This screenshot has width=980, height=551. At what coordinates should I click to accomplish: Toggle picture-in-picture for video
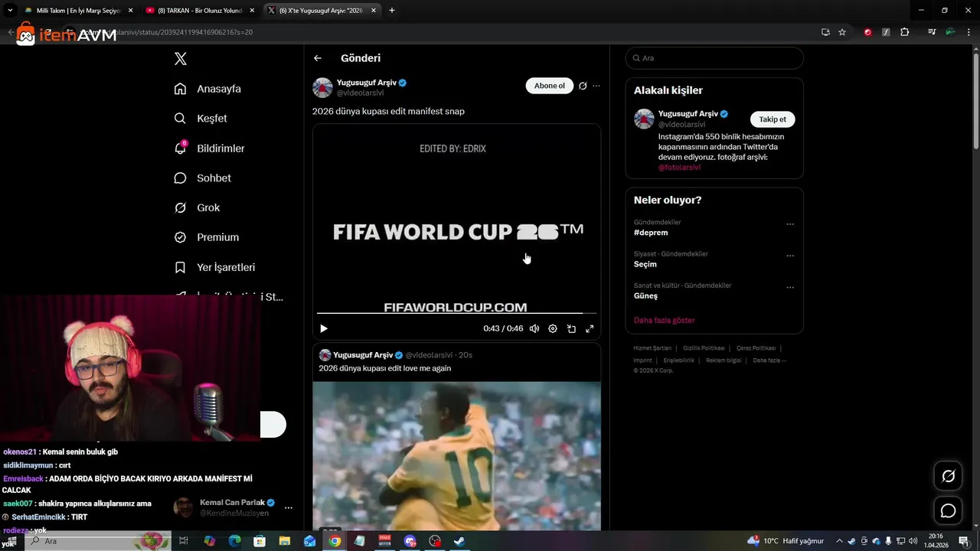[571, 328]
